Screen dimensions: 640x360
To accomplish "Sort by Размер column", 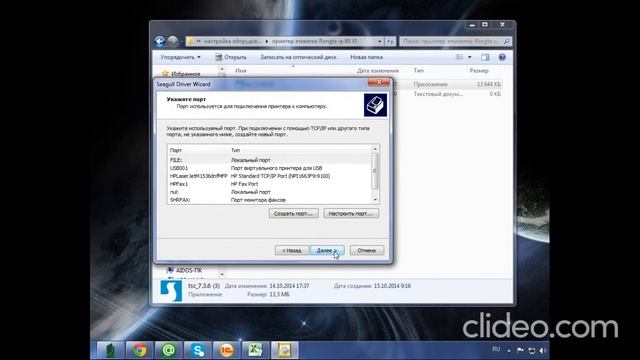I will [x=479, y=71].
